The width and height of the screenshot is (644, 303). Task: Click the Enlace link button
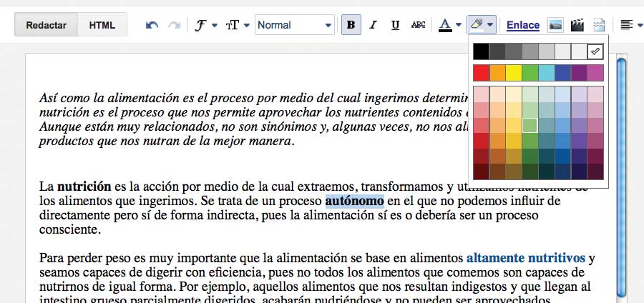point(522,25)
